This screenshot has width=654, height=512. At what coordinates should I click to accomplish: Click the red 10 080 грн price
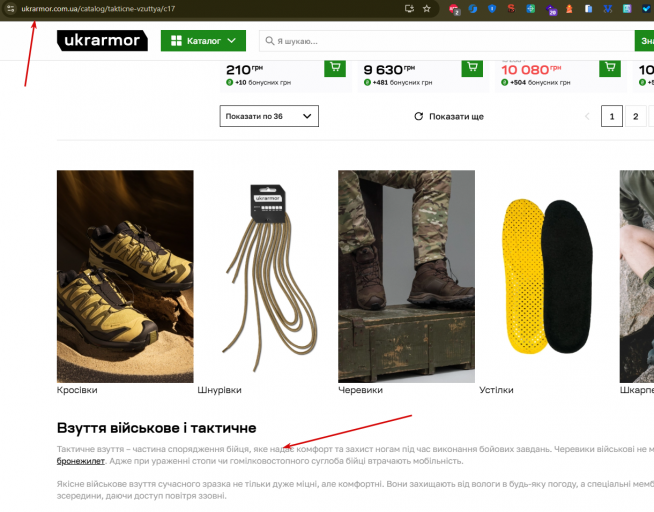click(531, 69)
